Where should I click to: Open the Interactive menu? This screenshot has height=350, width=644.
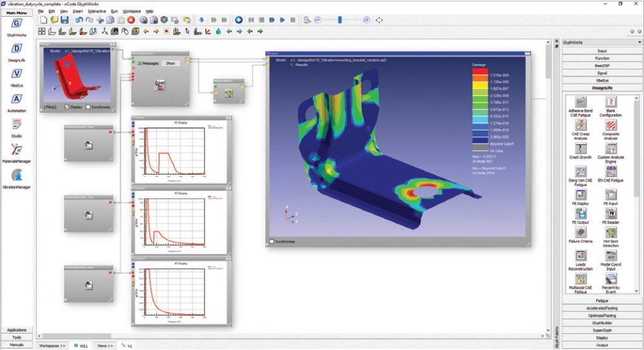97,11
